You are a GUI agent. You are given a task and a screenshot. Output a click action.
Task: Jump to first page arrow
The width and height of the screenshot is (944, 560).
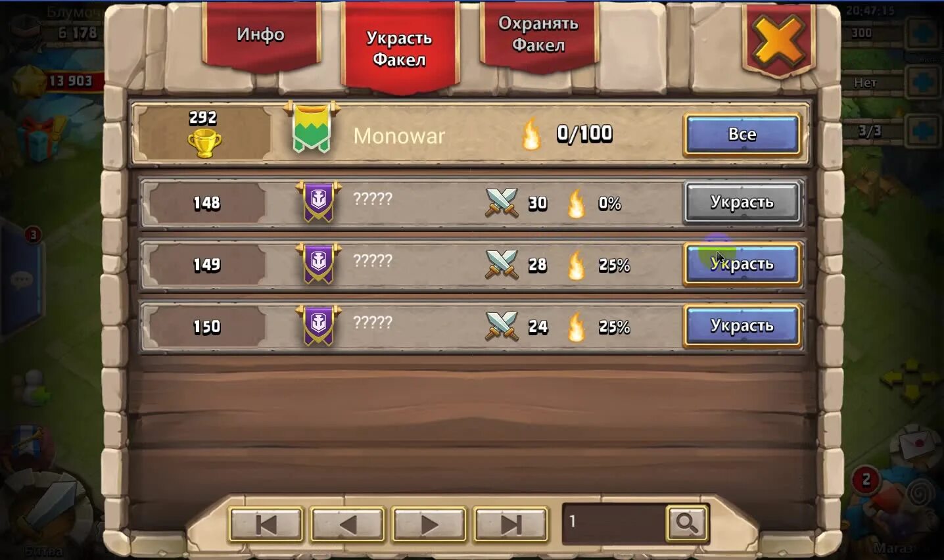tap(266, 525)
